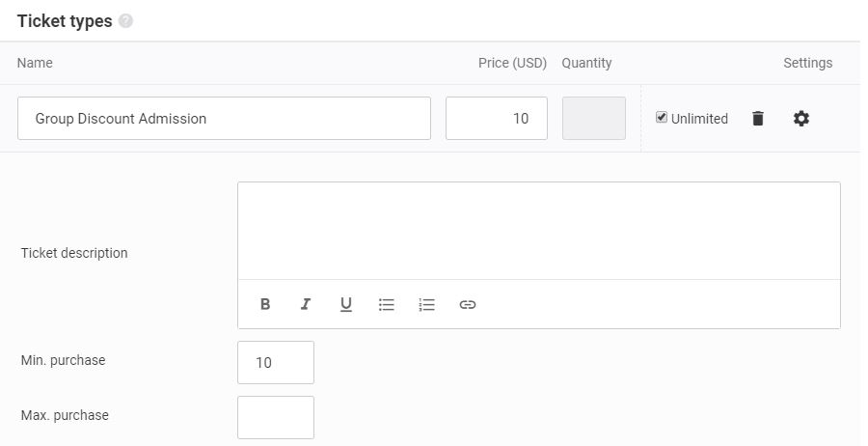This screenshot has width=868, height=446.
Task: Click the Unlimited checkbox label text
Action: click(699, 119)
